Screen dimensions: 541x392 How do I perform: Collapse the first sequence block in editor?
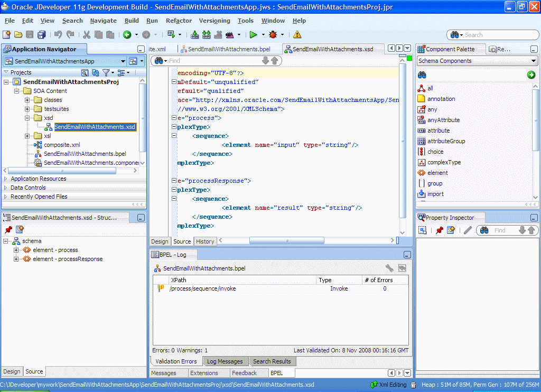coord(174,136)
